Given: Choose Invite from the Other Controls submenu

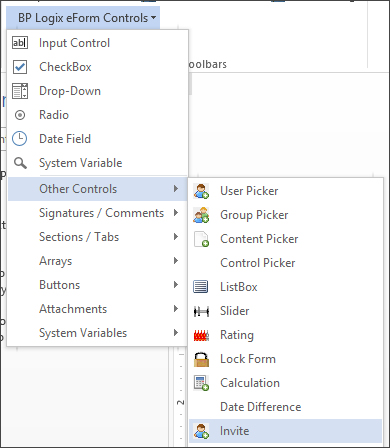Looking at the screenshot, I should pyautogui.click(x=285, y=431).
